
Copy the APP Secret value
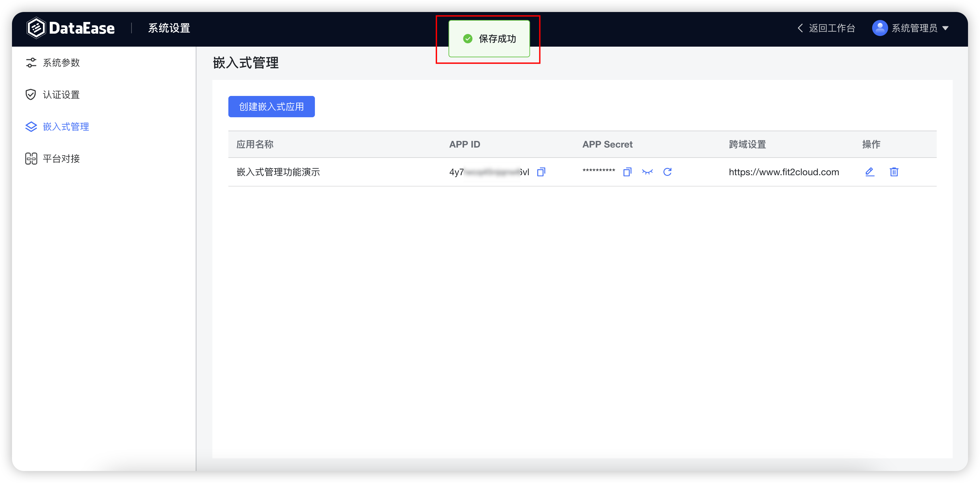point(627,172)
